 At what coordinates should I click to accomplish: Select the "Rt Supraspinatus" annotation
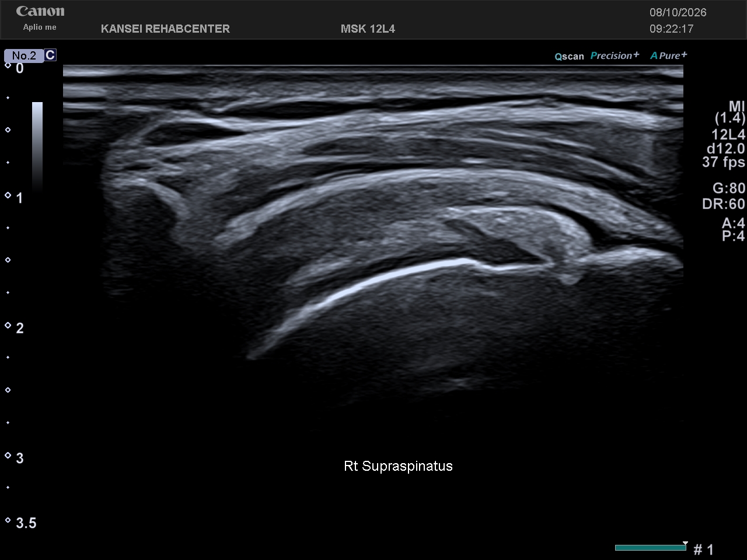(x=398, y=466)
